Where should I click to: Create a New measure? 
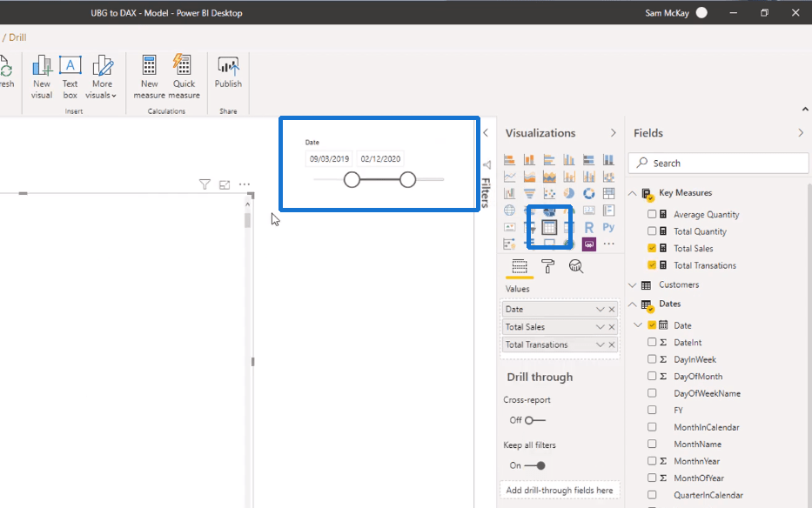pyautogui.click(x=149, y=77)
